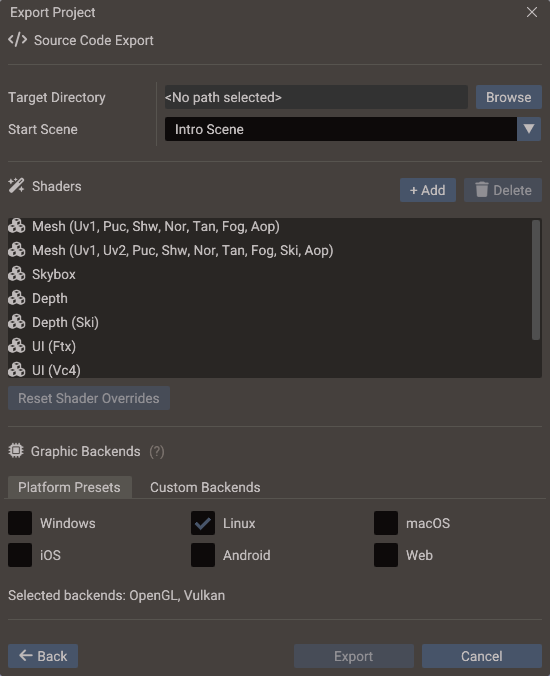
Task: Click shader icon beside UI (Vc4)
Action: [17, 370]
